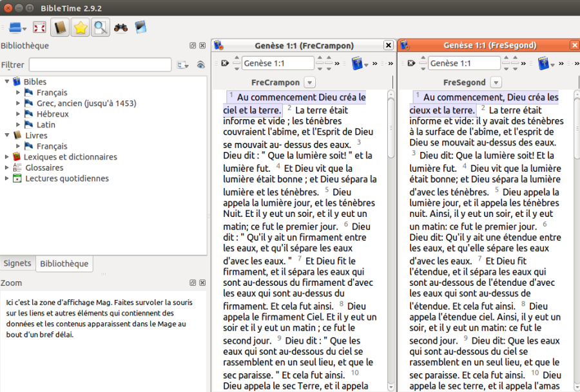Open the Bibliothèque grouping options icon

(183, 64)
